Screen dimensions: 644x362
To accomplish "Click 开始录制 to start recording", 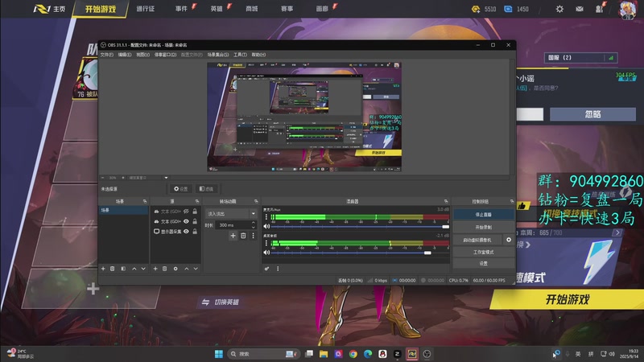I will coord(484,227).
